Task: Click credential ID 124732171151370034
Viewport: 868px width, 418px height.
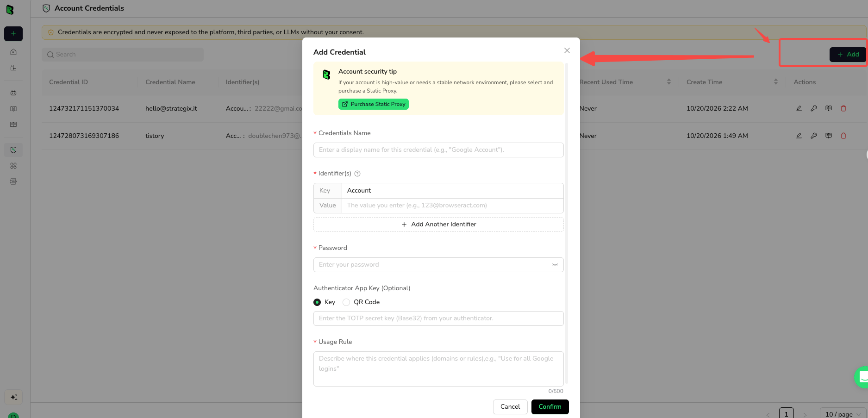Action: point(84,108)
